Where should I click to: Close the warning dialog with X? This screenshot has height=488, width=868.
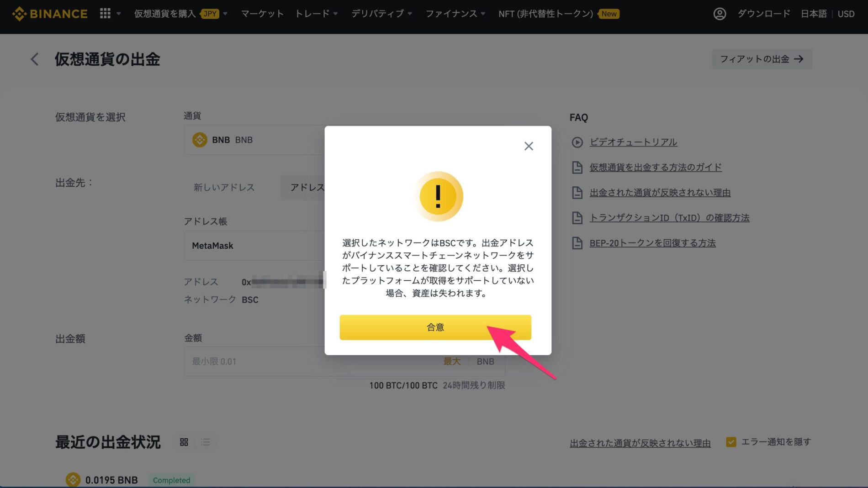[529, 146]
